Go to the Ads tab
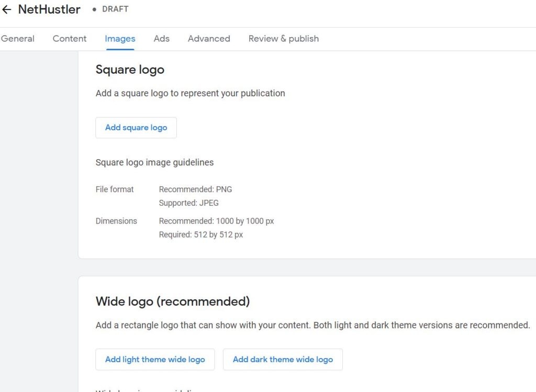536x392 pixels. [x=161, y=39]
